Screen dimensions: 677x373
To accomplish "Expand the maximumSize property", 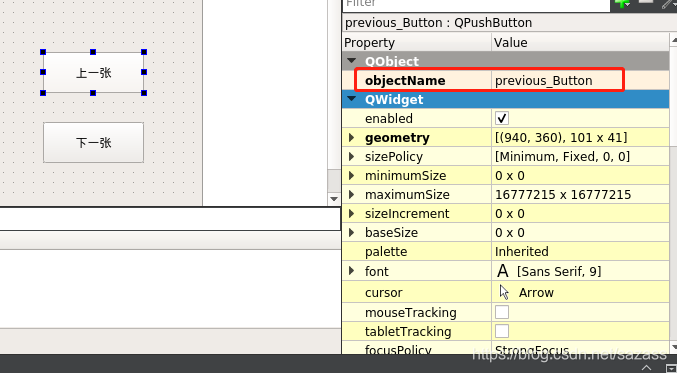I will pos(351,194).
